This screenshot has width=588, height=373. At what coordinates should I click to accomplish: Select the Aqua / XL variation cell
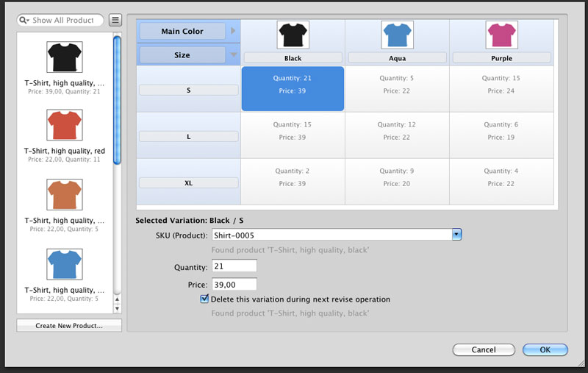397,182
